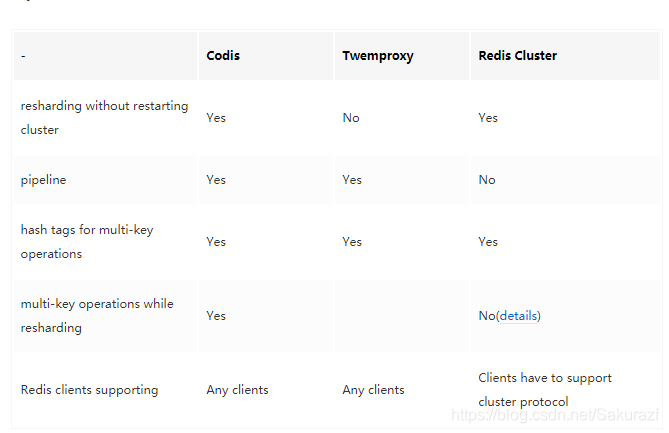Click the Redis Cluster column header
The width and height of the screenshot is (669, 433).
pyautogui.click(x=518, y=56)
